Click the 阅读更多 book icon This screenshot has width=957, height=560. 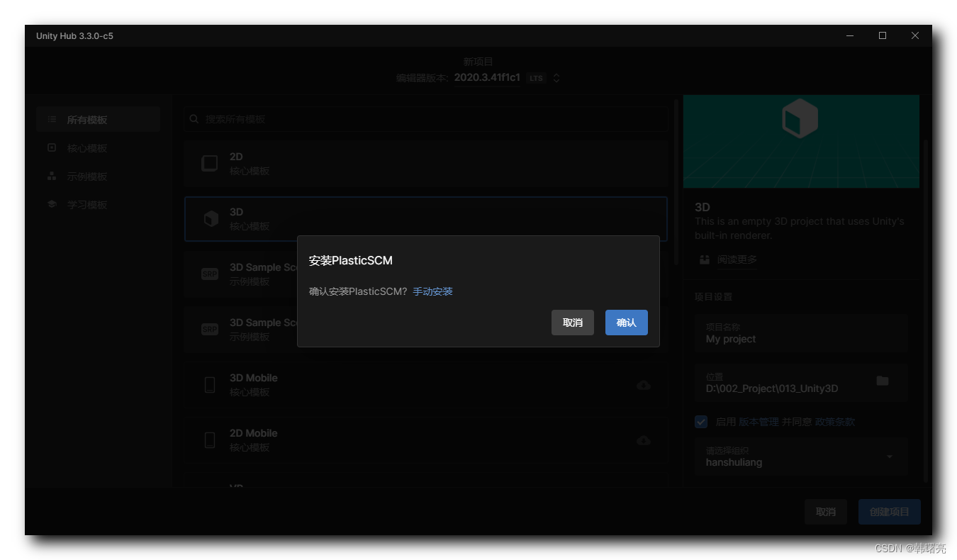click(704, 260)
